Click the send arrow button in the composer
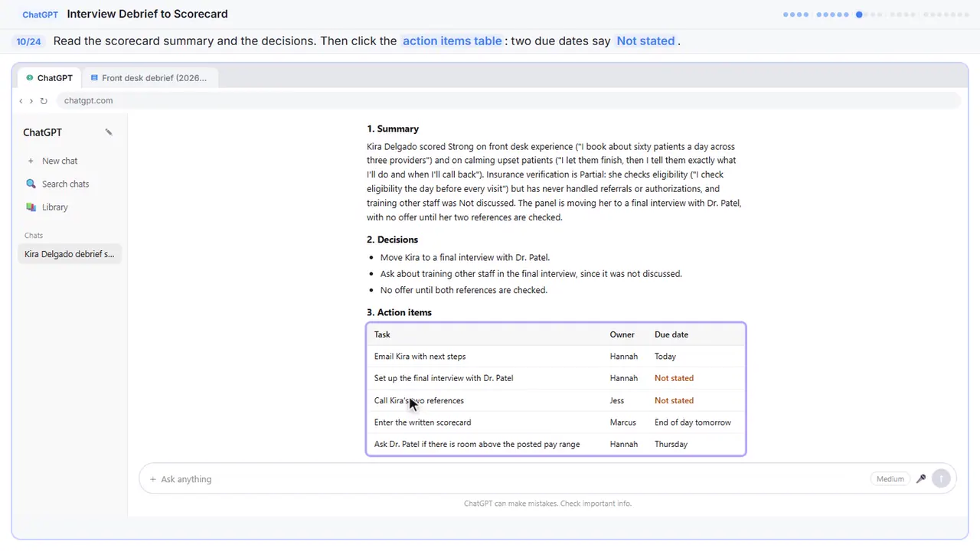Image resolution: width=980 pixels, height=551 pixels. coord(941,479)
